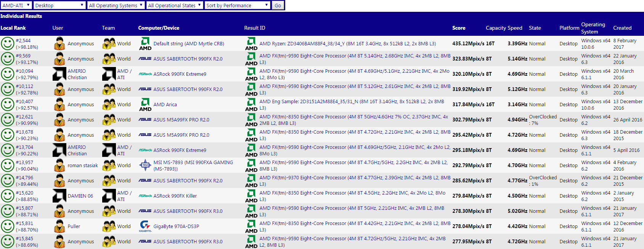Viewport: 644px width, 249px height.
Task: Click the 435.12Mpix/s 16T score
Action: point(473,43)
